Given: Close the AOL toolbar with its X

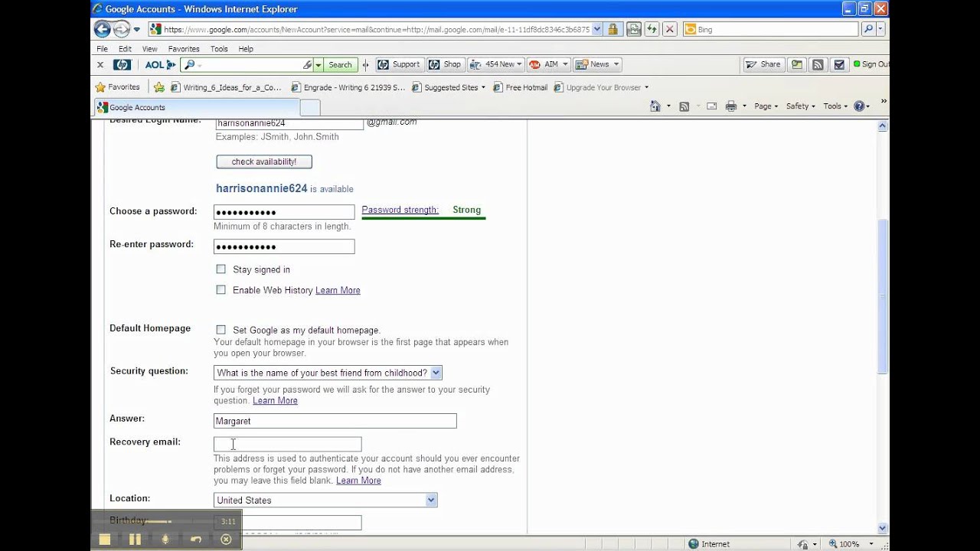Looking at the screenshot, I should pos(100,65).
